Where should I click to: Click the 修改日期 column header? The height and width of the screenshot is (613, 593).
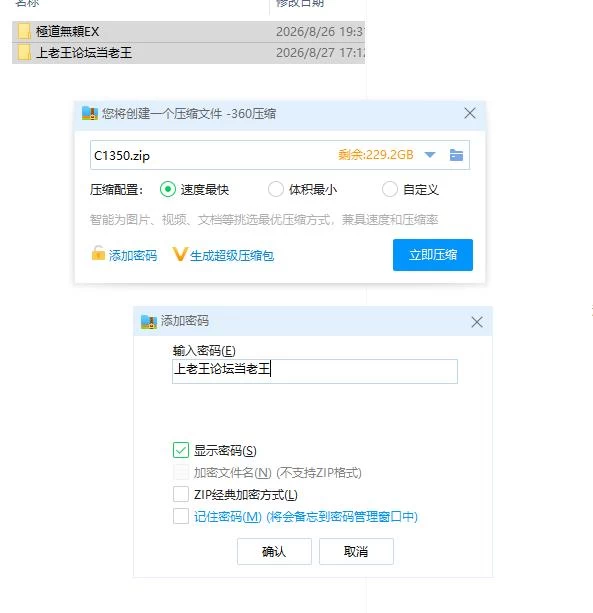click(300, 3)
